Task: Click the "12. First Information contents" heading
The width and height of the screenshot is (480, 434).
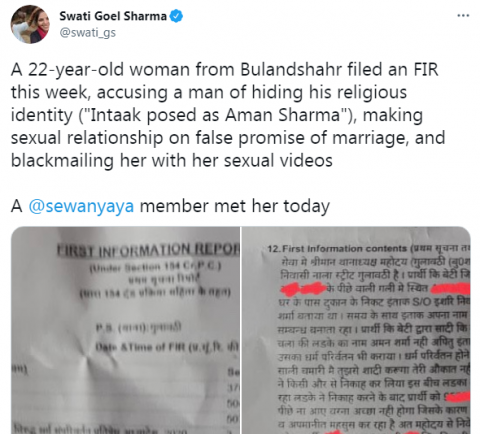Action: (x=337, y=249)
